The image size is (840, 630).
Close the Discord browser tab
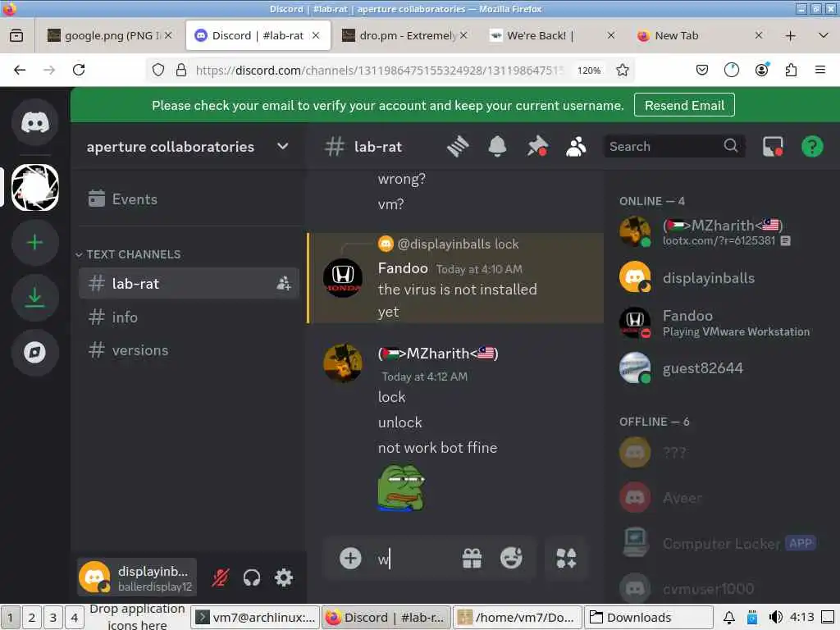[x=316, y=35]
